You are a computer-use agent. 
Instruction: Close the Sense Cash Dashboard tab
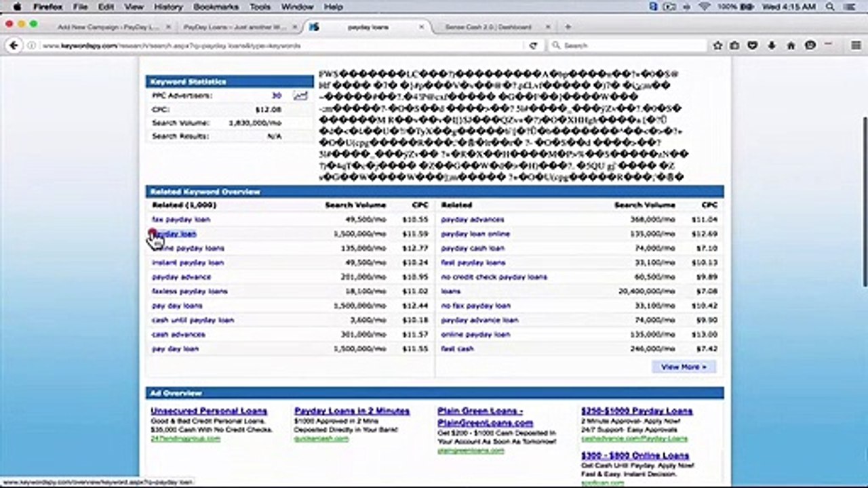click(547, 27)
